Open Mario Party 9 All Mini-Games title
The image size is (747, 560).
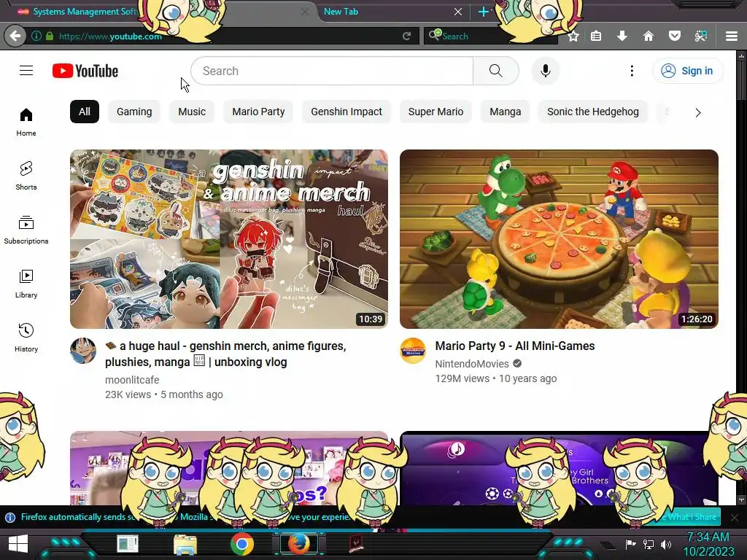(515, 346)
